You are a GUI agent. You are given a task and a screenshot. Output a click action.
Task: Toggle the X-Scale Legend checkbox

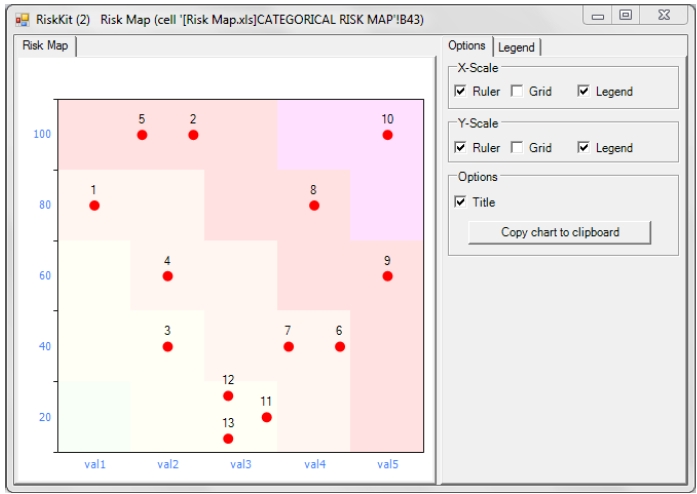point(584,91)
